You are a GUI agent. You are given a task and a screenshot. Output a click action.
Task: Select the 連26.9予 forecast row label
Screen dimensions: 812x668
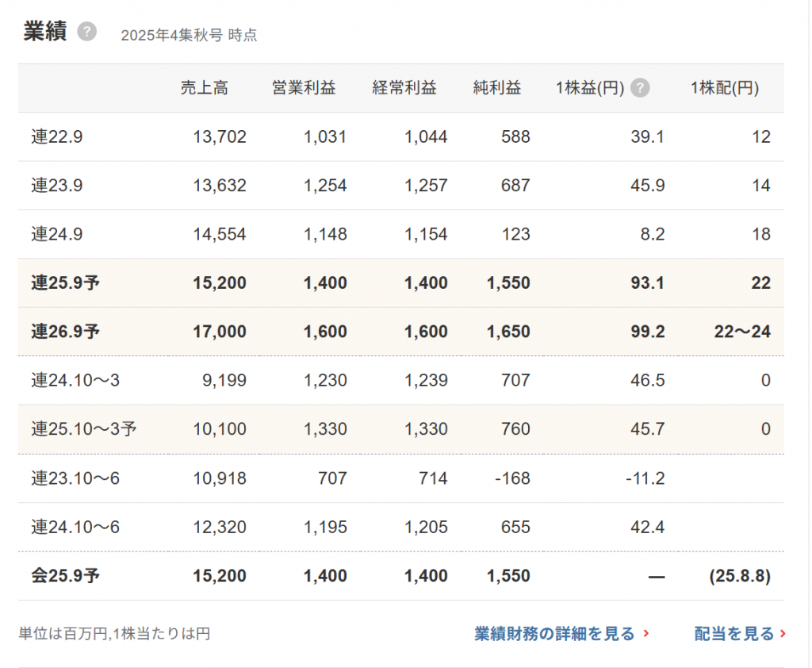coord(66,332)
